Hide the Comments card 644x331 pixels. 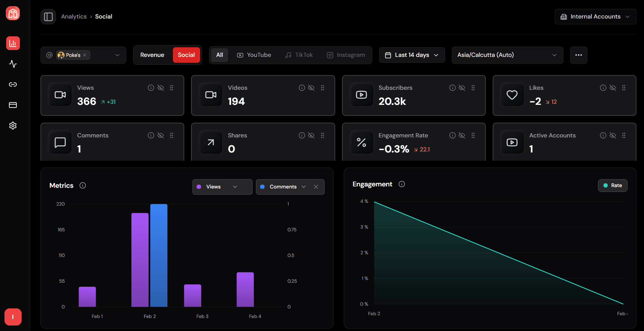pyautogui.click(x=161, y=135)
